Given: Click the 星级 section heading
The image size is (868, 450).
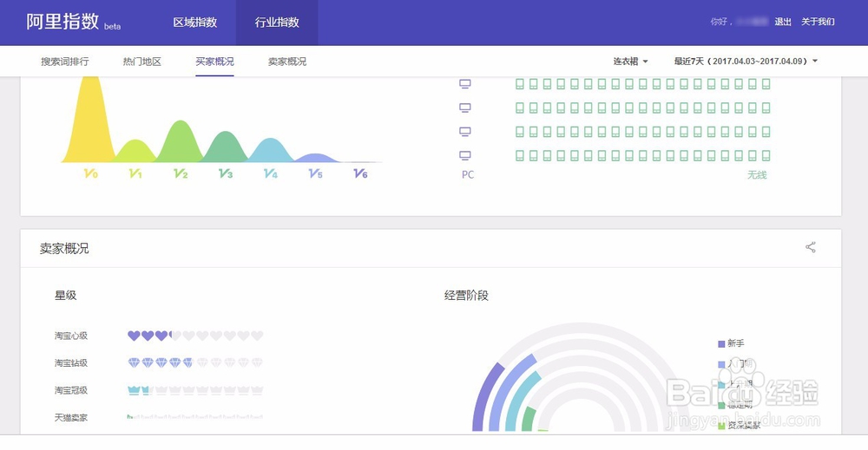Looking at the screenshot, I should 65,295.
